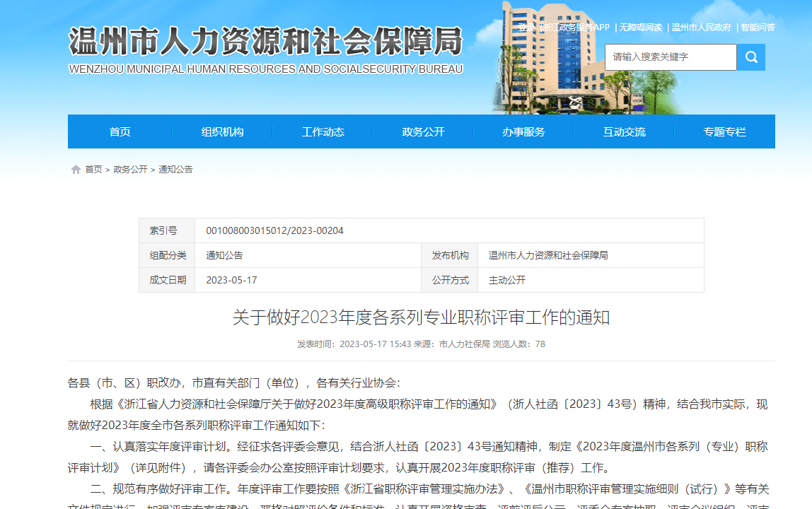This screenshot has width=812, height=509.
Task: Click the 登录 login link
Action: [x=526, y=28]
